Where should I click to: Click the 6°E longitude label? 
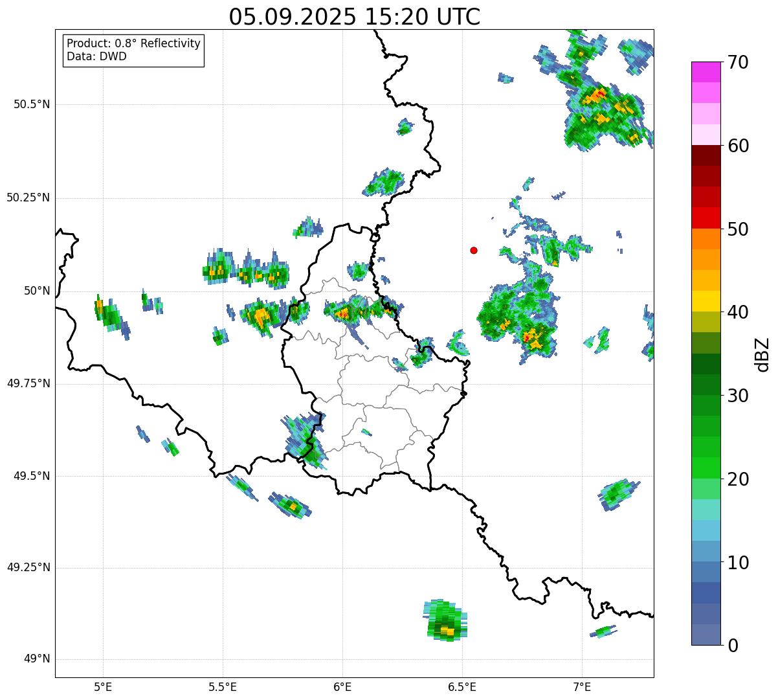(342, 687)
